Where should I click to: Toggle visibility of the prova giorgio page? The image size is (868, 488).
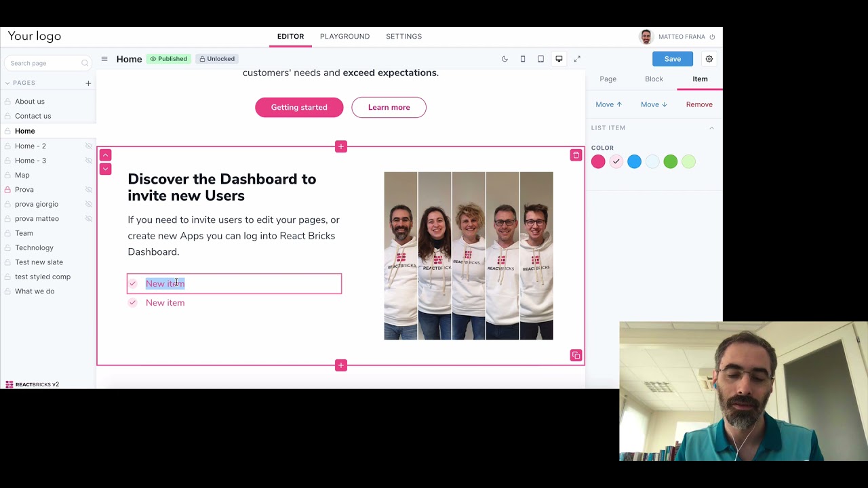click(88, 204)
